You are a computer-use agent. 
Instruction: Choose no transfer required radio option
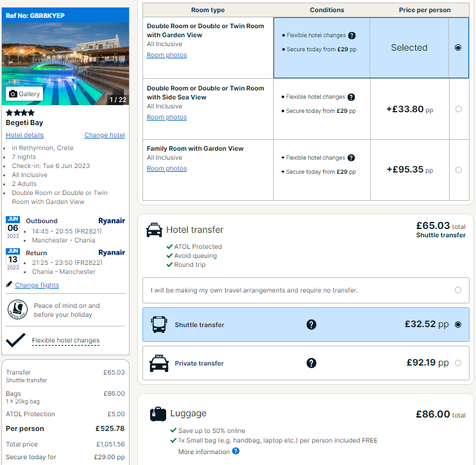click(x=458, y=290)
